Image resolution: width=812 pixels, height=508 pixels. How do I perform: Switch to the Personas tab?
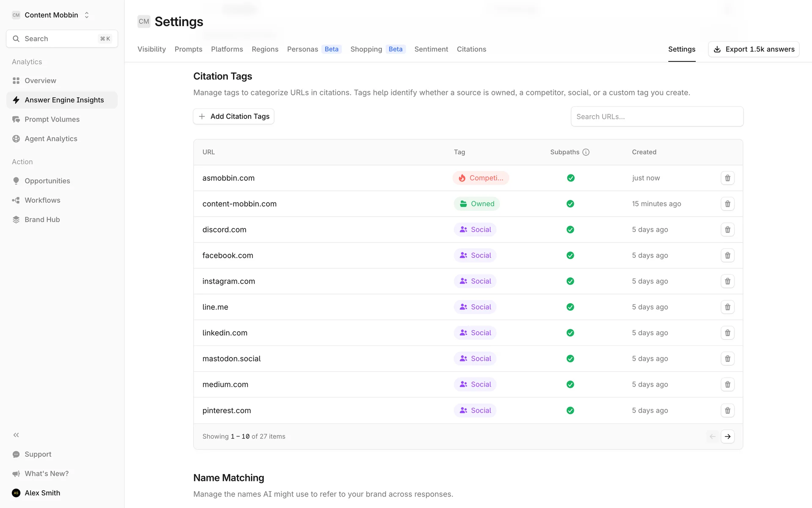click(x=302, y=49)
